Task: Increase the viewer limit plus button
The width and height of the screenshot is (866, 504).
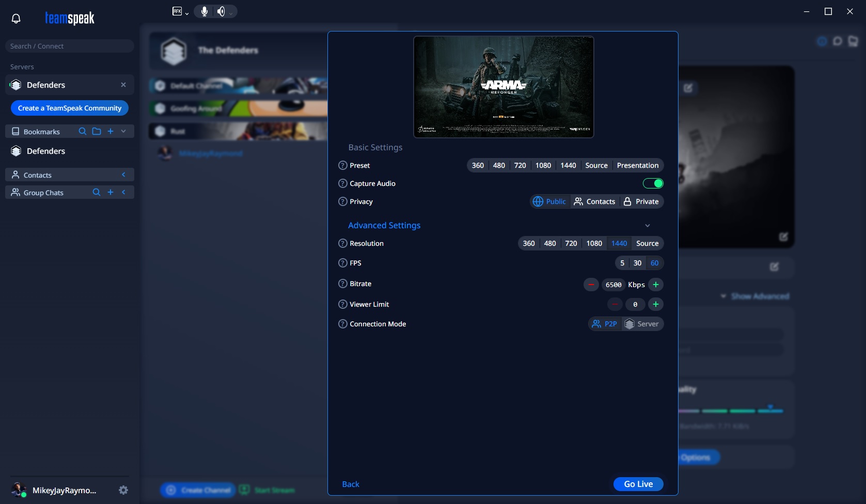Action: point(656,304)
